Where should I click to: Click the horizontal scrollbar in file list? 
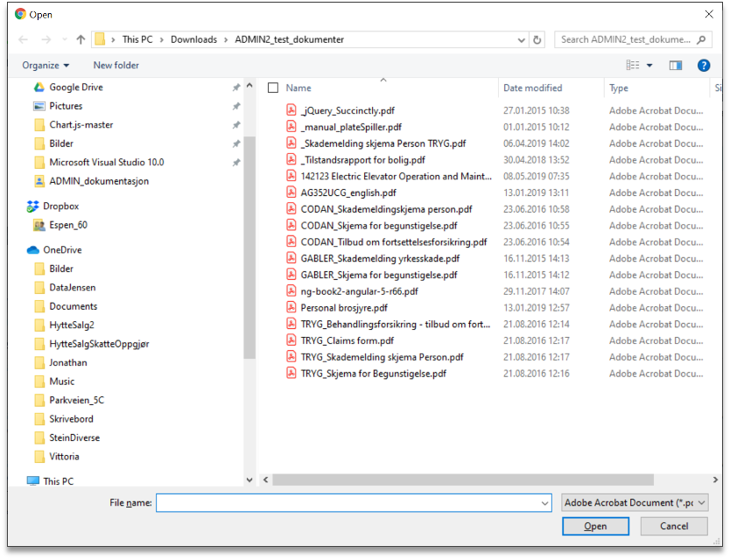click(463, 479)
